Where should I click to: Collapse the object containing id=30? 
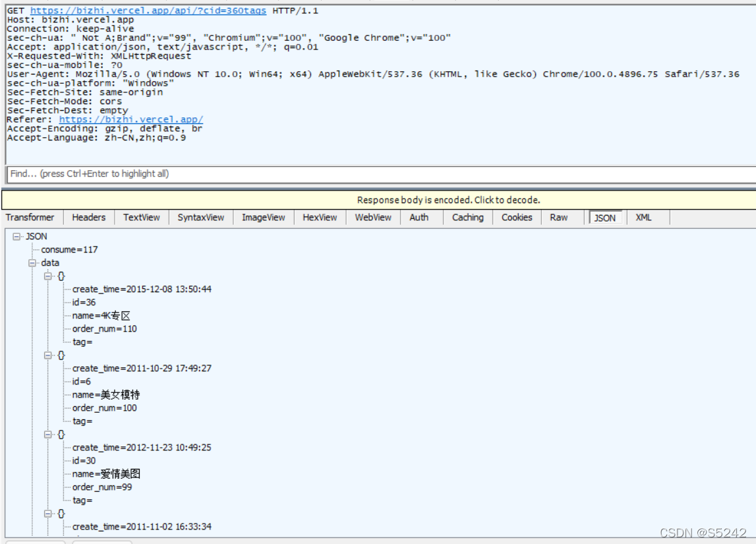48,435
